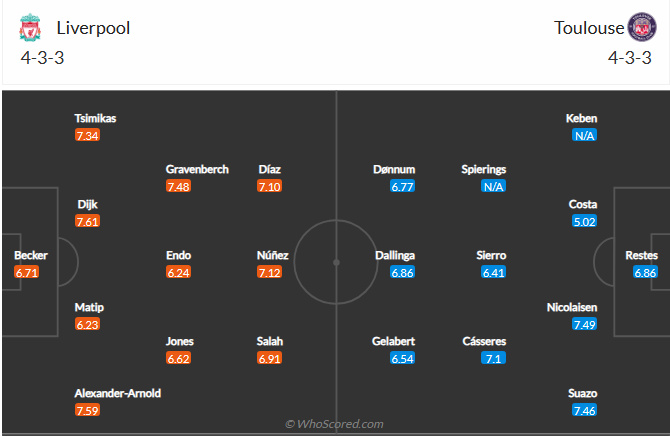Open the Liverpool team name link
This screenshot has width=670, height=436.
tap(93, 28)
